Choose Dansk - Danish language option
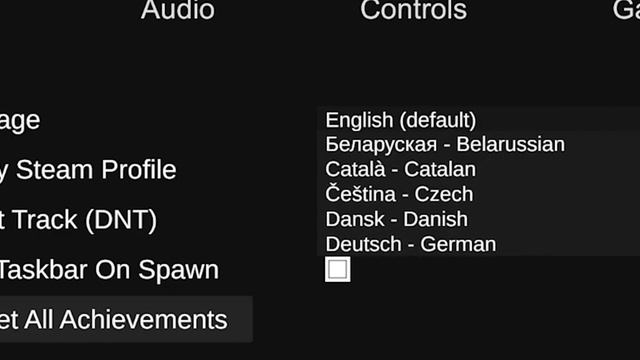The width and height of the screenshot is (640, 360). [478, 219]
